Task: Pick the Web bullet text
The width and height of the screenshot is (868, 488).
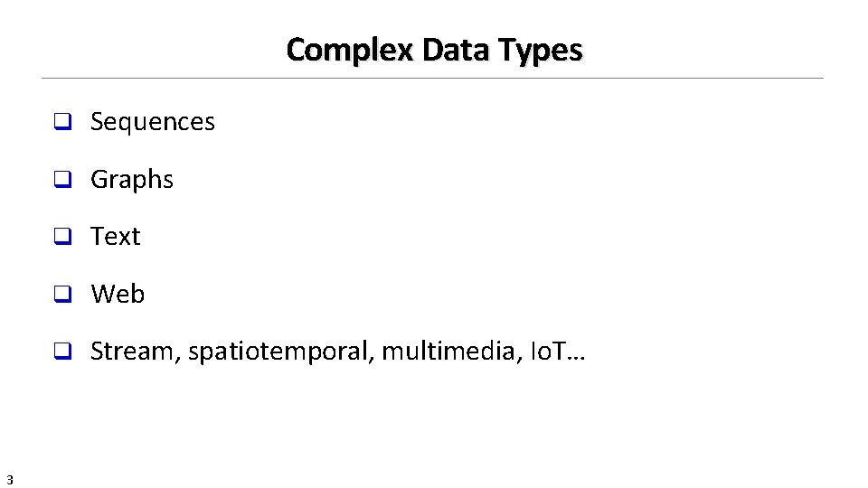Action: [x=118, y=295]
